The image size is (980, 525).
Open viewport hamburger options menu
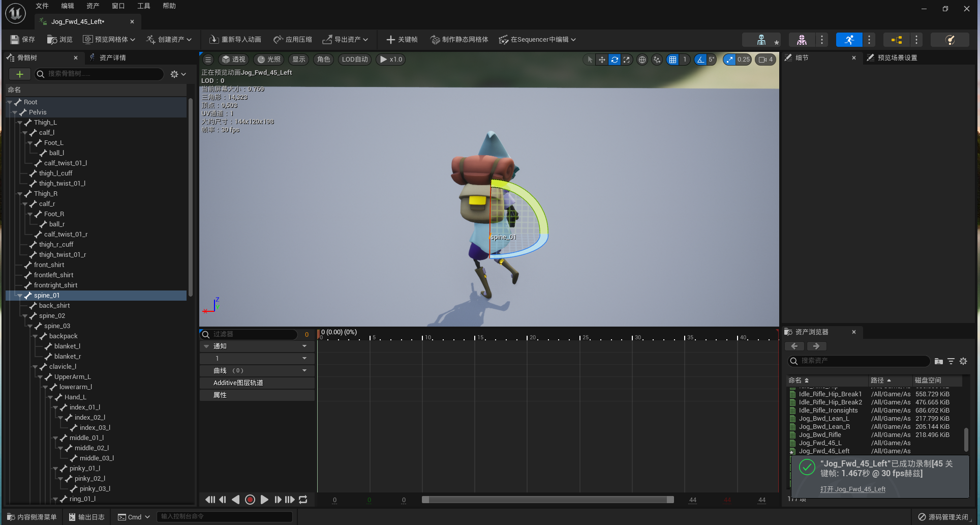(x=208, y=60)
